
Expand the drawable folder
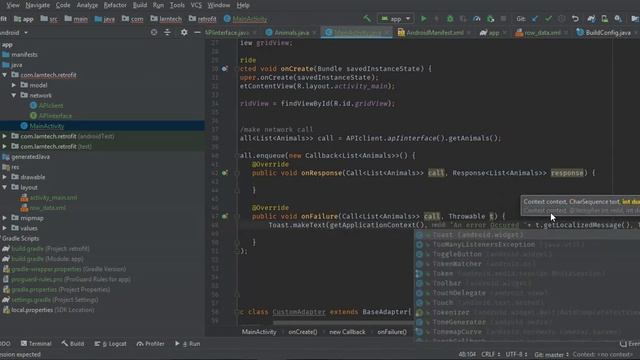pyautogui.click(x=4, y=177)
